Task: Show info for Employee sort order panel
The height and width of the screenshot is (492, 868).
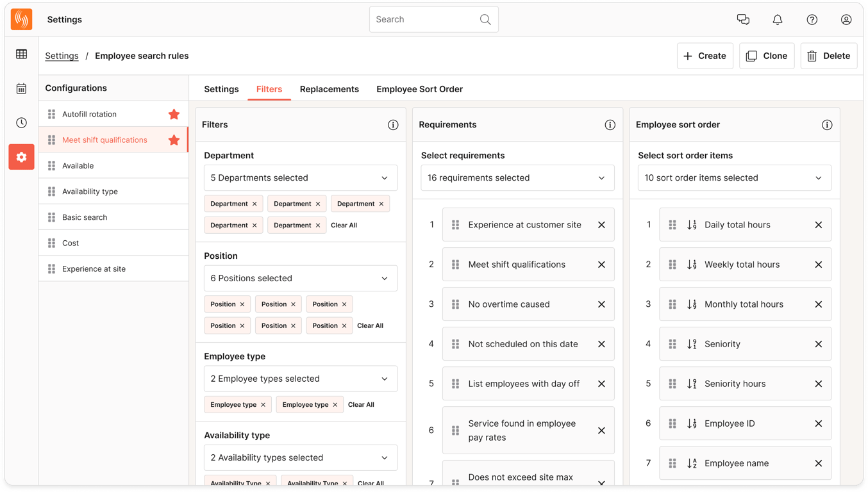Action: 827,125
